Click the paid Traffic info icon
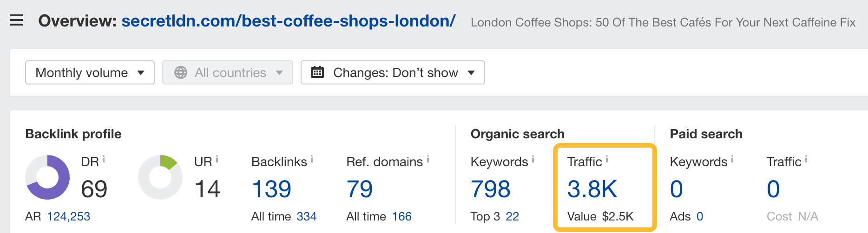Viewport: 868px width, 233px height. tap(806, 159)
